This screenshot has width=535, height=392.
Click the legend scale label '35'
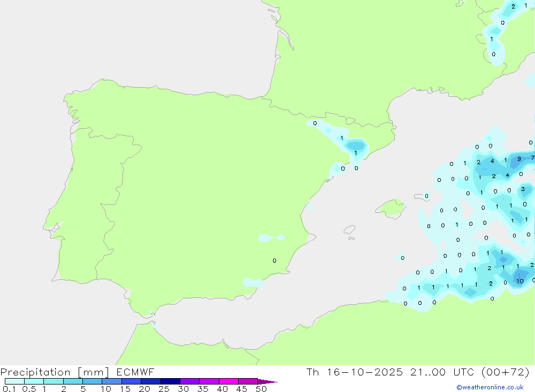point(203,389)
